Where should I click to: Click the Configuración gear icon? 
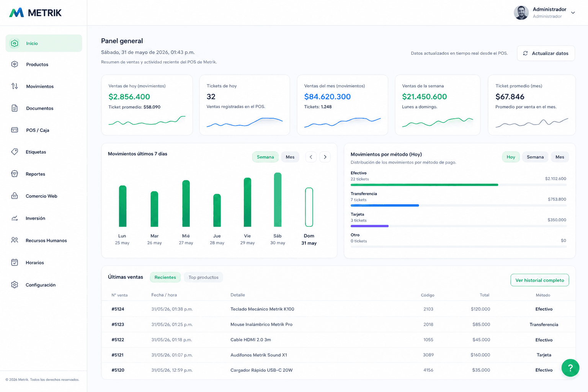click(15, 284)
